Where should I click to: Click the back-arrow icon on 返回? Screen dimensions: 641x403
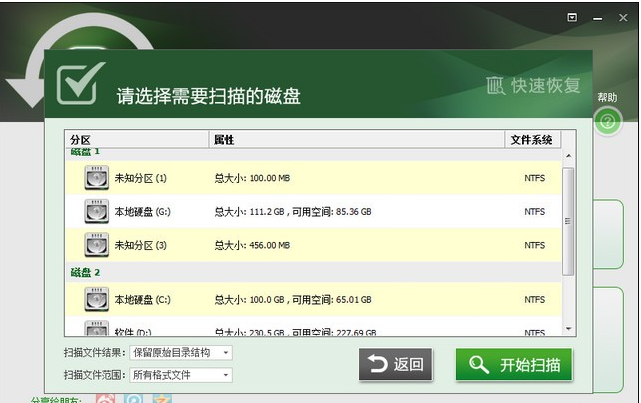[x=377, y=363]
